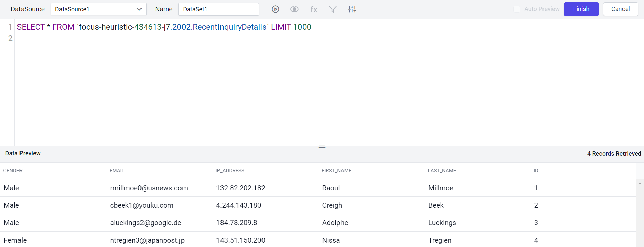Select cell rmillmoe0@usnews.com

pos(159,188)
